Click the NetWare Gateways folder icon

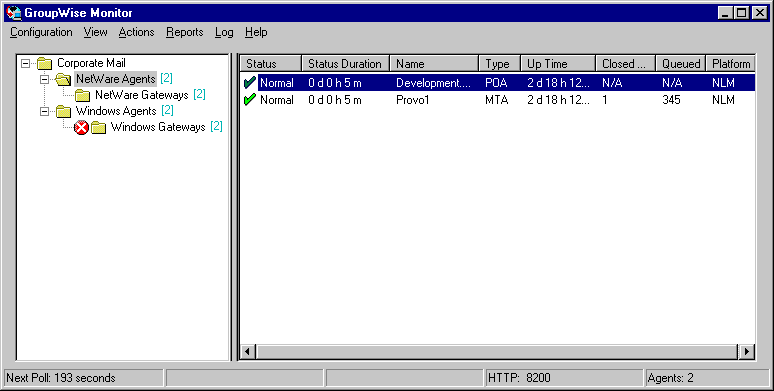tap(82, 95)
